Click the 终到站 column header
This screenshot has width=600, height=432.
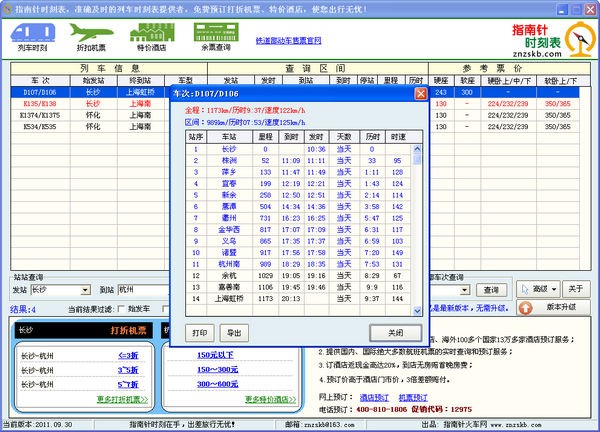pos(140,81)
